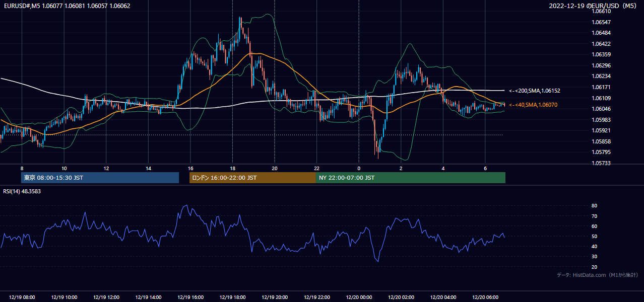
Task: Open the HistData.com data source credit
Action: click(597, 275)
